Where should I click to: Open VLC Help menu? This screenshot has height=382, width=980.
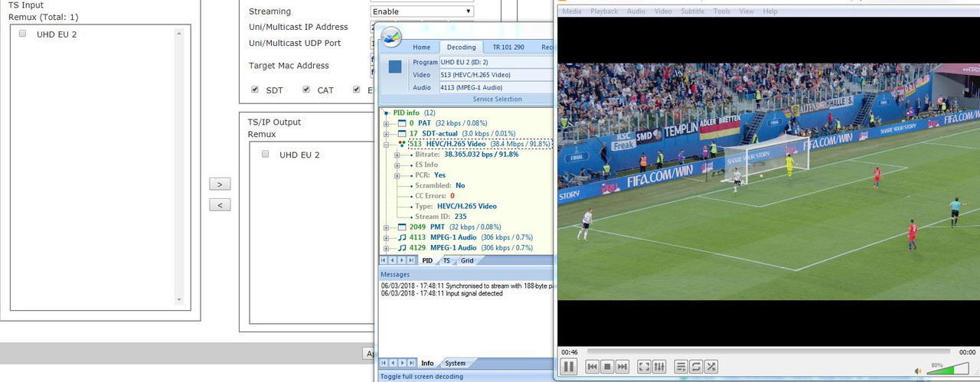(770, 11)
